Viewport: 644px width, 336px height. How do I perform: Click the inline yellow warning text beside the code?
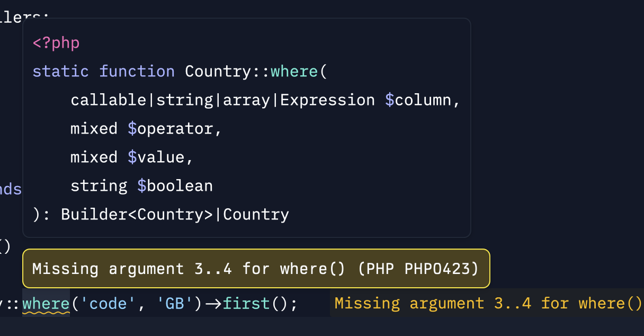tap(487, 304)
